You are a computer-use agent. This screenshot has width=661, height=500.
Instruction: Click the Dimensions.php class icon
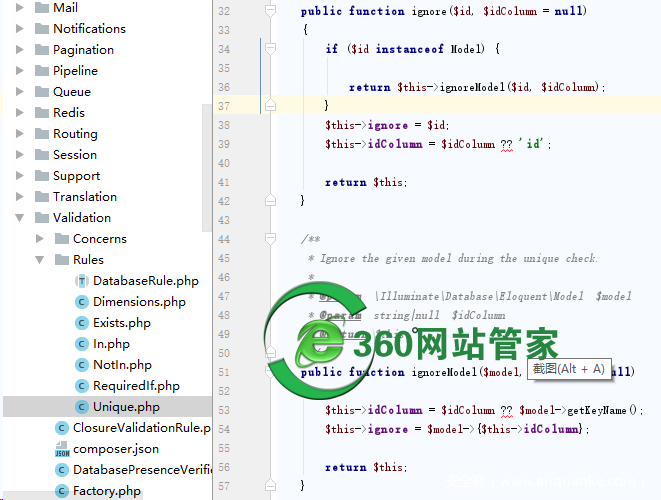(81, 302)
